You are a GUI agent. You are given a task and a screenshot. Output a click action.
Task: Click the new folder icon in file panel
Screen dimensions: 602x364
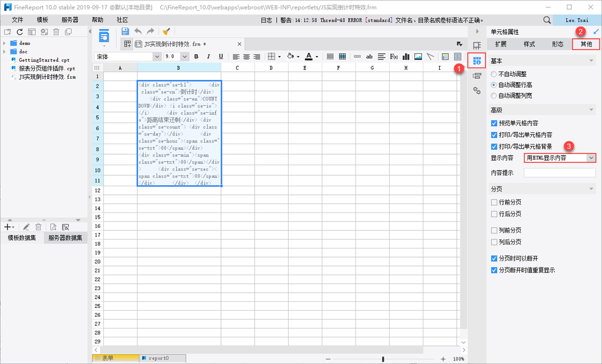click(x=8, y=32)
